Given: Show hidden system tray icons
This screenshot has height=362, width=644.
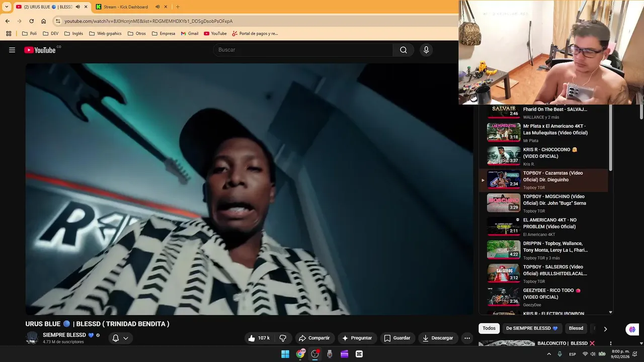Looking at the screenshot, I should point(549,354).
